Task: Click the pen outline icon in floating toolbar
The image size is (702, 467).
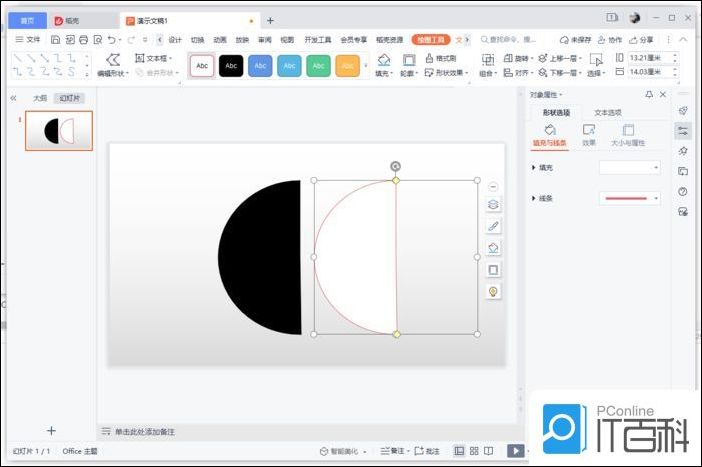Action: [493, 226]
